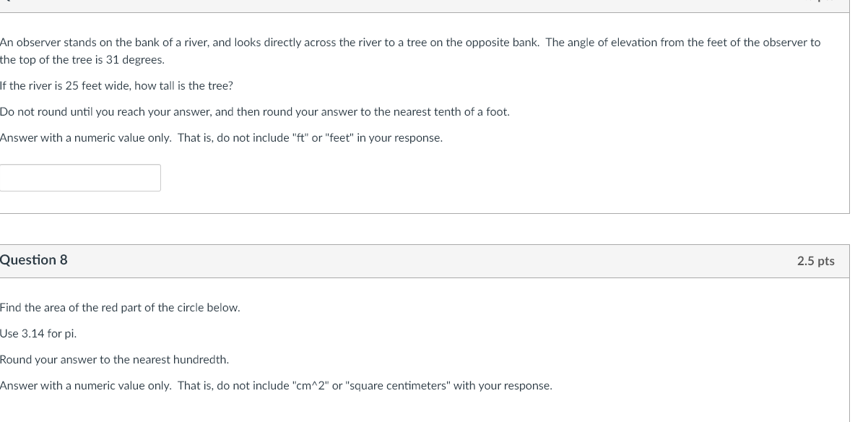Click the tree height answer input field
868x422 pixels.
[x=80, y=178]
